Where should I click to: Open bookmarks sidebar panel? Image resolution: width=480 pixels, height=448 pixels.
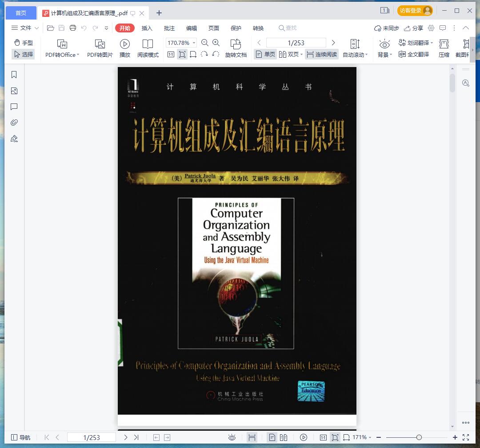tap(14, 75)
